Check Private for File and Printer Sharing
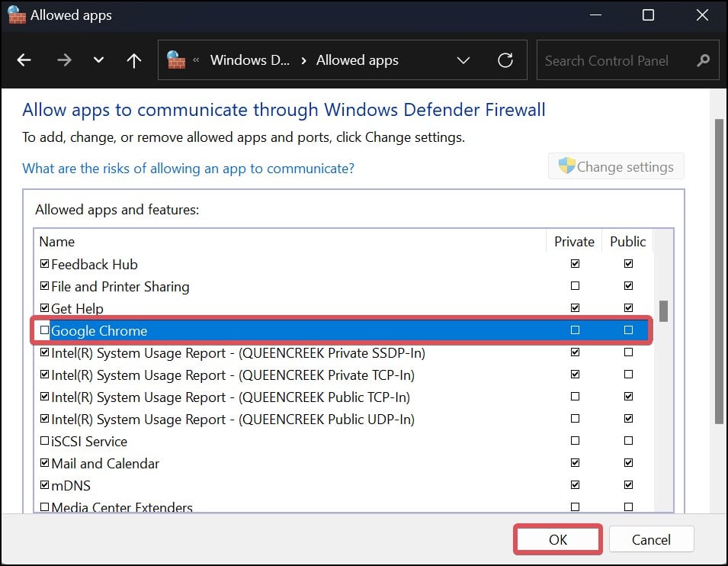Image resolution: width=728 pixels, height=566 pixels. (575, 286)
